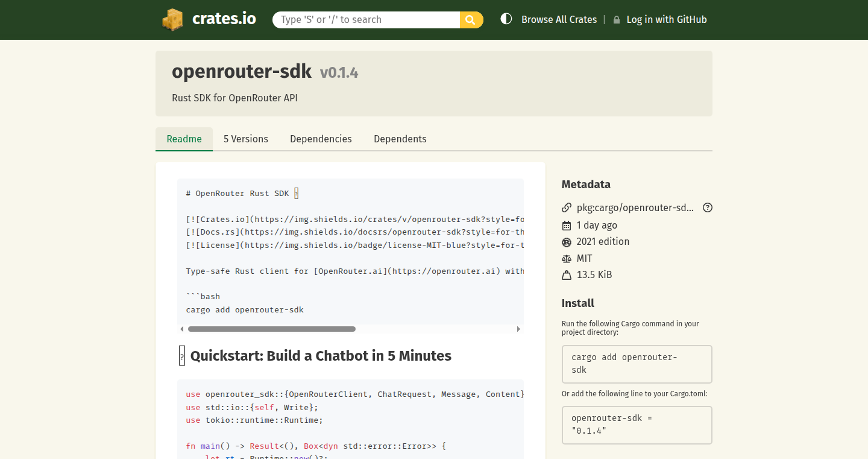
Task: Click 'Or add the following line' instruction text
Action: tap(635, 394)
